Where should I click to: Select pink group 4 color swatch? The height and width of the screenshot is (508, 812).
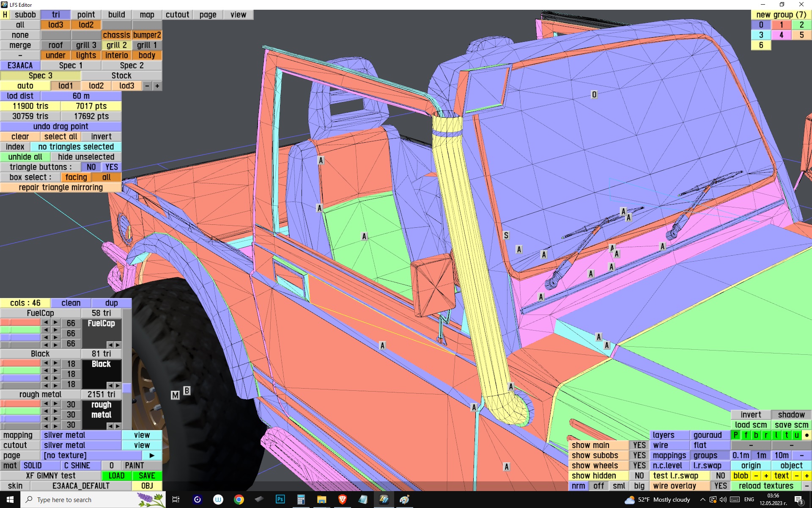point(781,35)
